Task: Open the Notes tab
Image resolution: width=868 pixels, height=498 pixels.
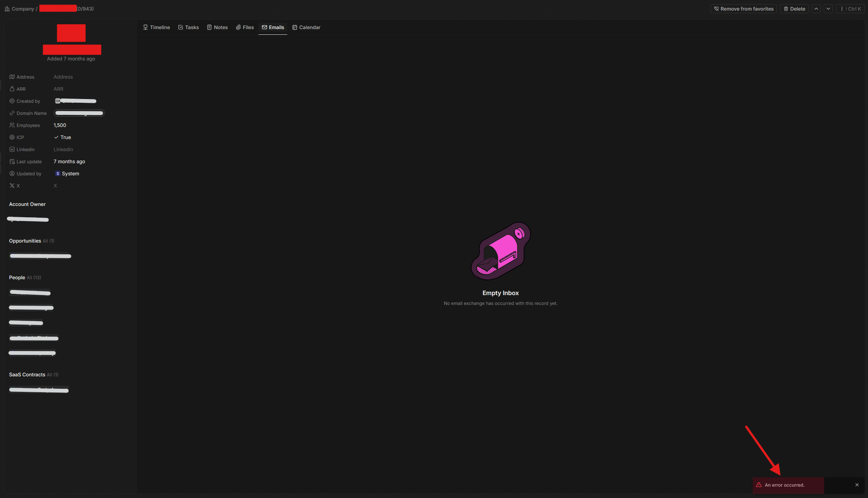Action: (217, 27)
